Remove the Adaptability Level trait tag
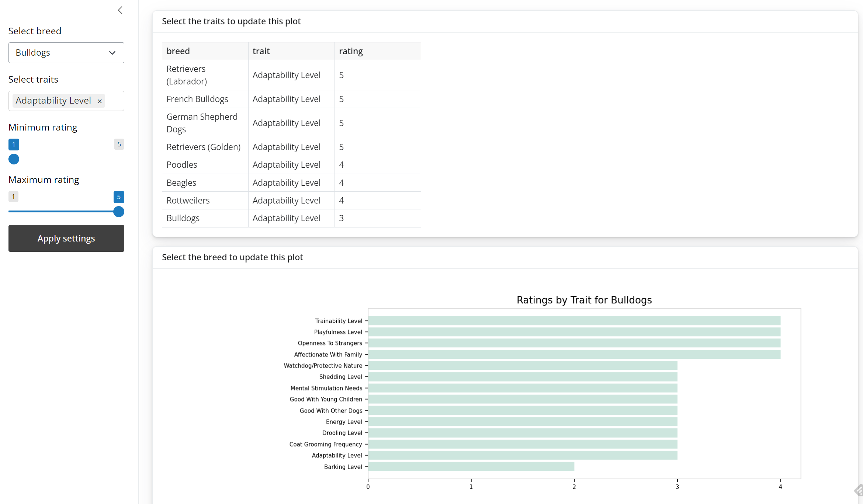The image size is (863, 504). 99,101
